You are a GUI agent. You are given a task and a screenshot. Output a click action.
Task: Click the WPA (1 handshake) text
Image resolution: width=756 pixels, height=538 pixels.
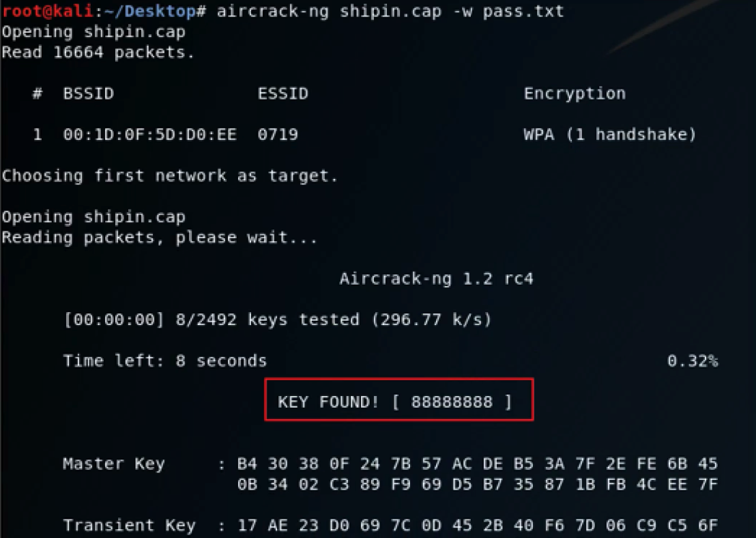click(610, 134)
